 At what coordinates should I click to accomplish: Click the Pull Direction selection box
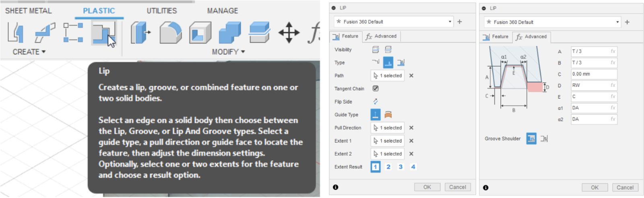387,128
